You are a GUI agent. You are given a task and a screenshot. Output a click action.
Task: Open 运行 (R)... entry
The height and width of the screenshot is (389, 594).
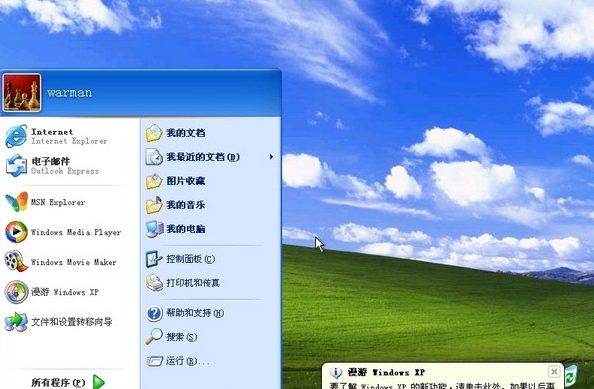pyautogui.click(x=188, y=361)
